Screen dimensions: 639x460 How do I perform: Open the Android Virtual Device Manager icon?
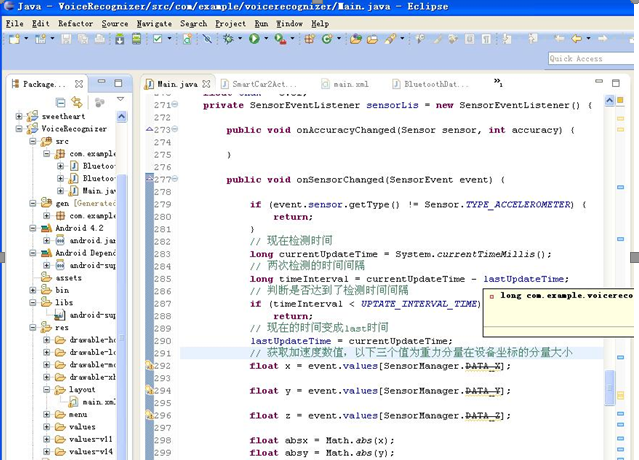pos(136,39)
